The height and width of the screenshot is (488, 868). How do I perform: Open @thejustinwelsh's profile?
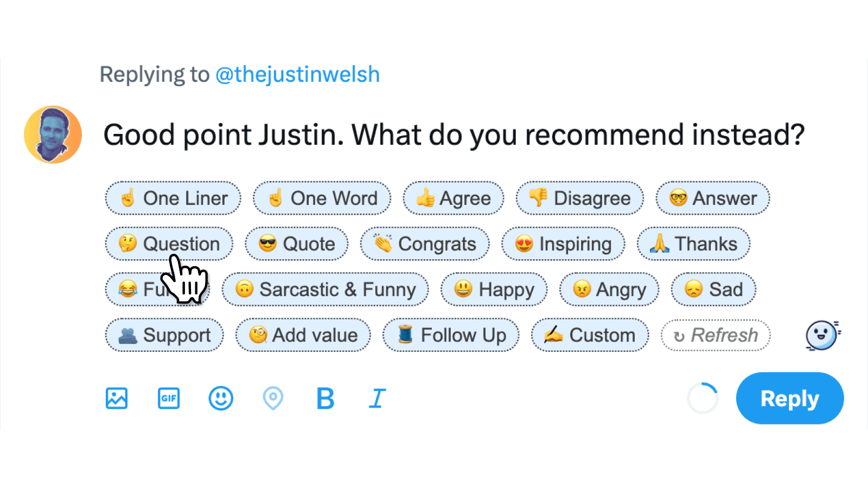click(x=296, y=74)
